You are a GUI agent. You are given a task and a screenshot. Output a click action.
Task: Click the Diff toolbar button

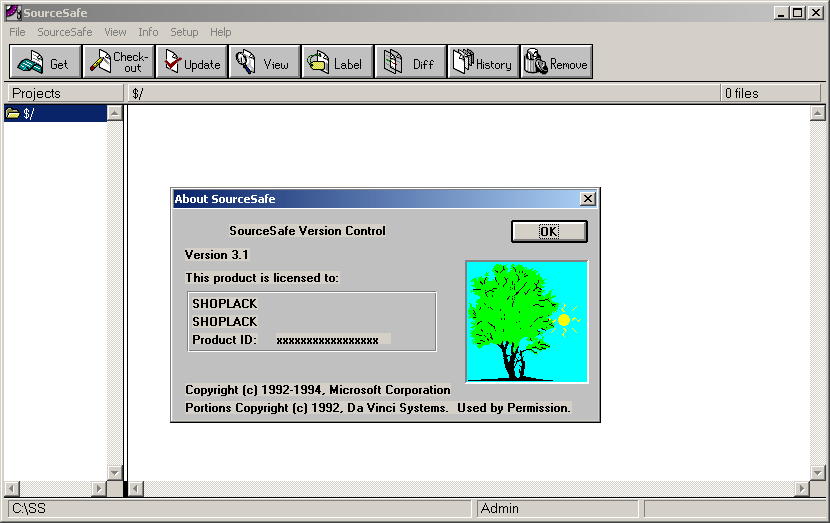[411, 62]
